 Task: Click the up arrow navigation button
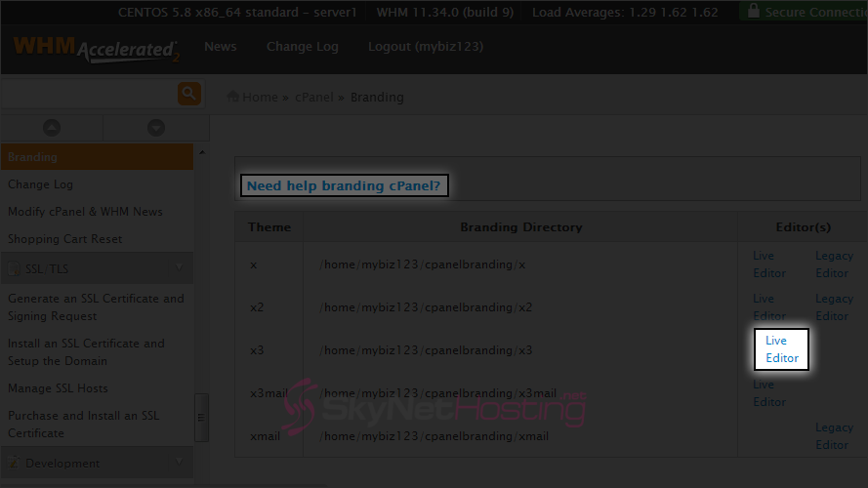(x=52, y=128)
